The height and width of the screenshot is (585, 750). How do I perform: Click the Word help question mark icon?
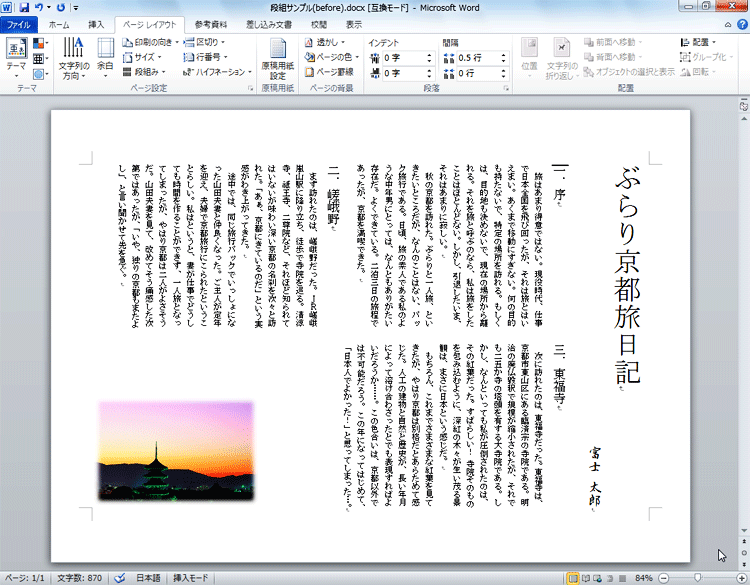[742, 24]
